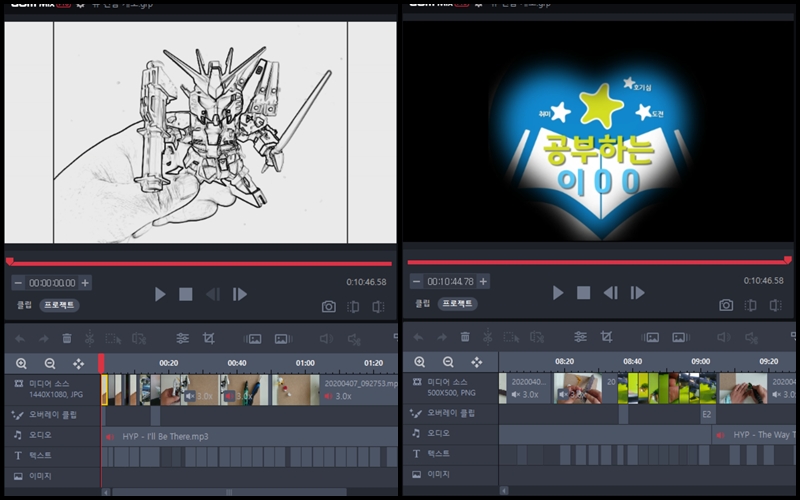This screenshot has width=800, height=500.
Task: Step to the previous frame in the right window
Action: (x=611, y=293)
